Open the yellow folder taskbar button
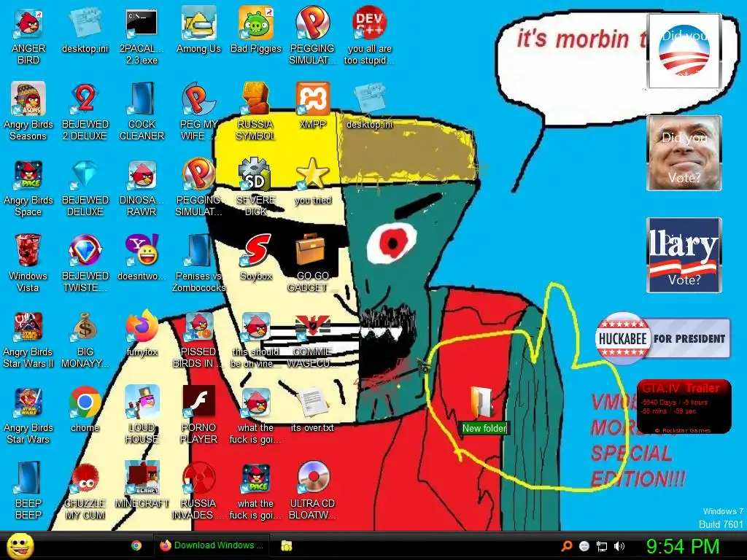The width and height of the screenshot is (747, 560). pyautogui.click(x=286, y=545)
